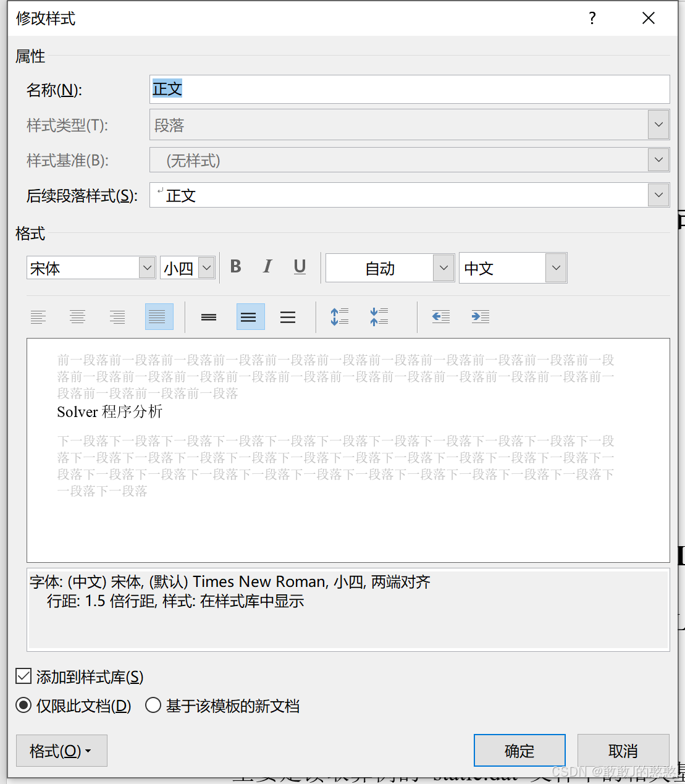Open font size 小四 dropdown

click(x=207, y=268)
